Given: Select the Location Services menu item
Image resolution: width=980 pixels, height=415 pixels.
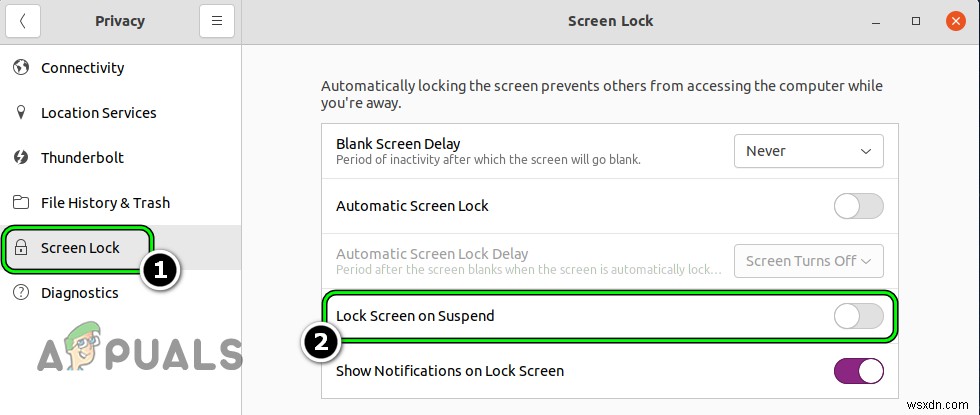Looking at the screenshot, I should pyautogui.click(x=98, y=113).
